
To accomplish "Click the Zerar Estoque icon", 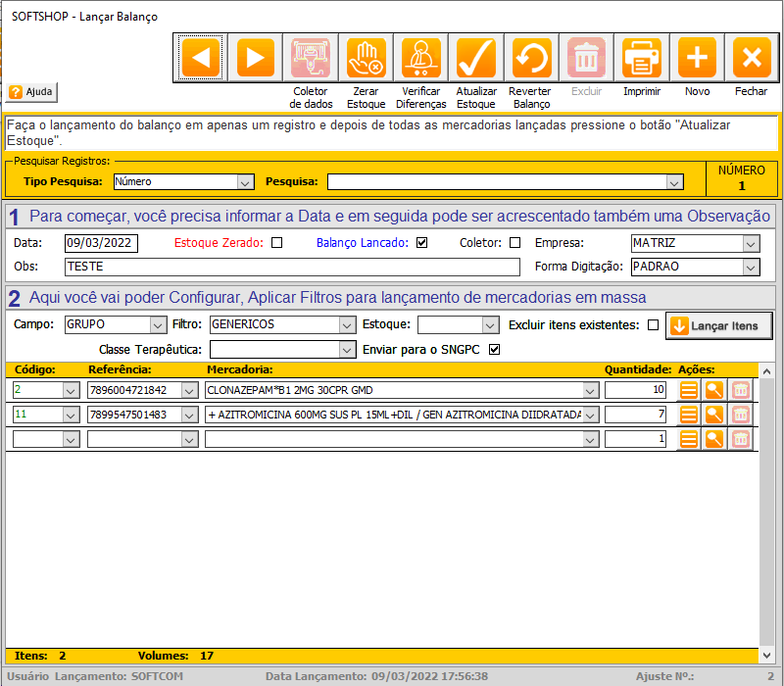I will pyautogui.click(x=367, y=58).
